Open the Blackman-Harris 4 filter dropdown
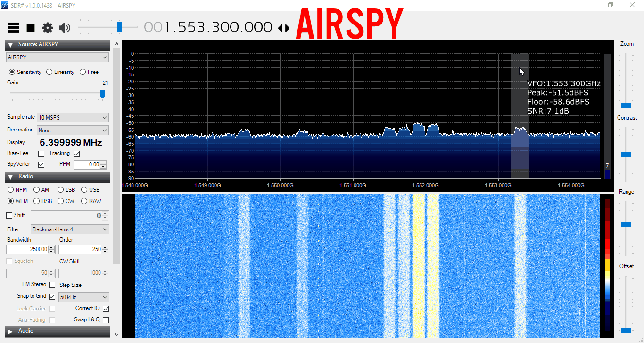644x343 pixels. pyautogui.click(x=70, y=229)
